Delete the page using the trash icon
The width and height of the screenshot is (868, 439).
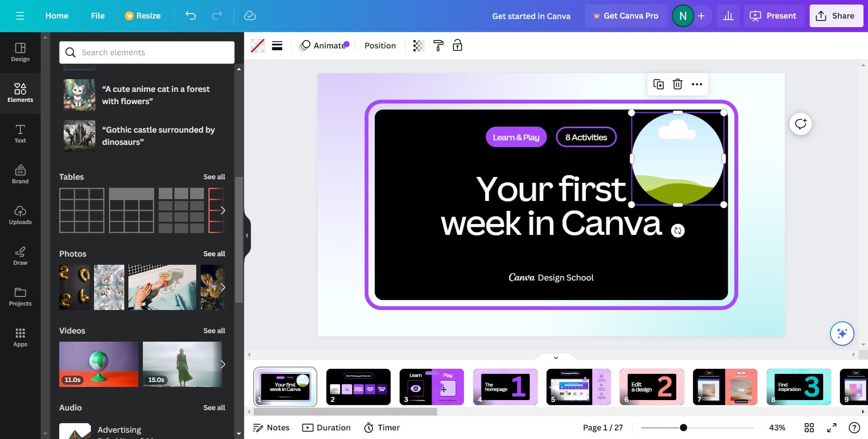[x=677, y=84]
